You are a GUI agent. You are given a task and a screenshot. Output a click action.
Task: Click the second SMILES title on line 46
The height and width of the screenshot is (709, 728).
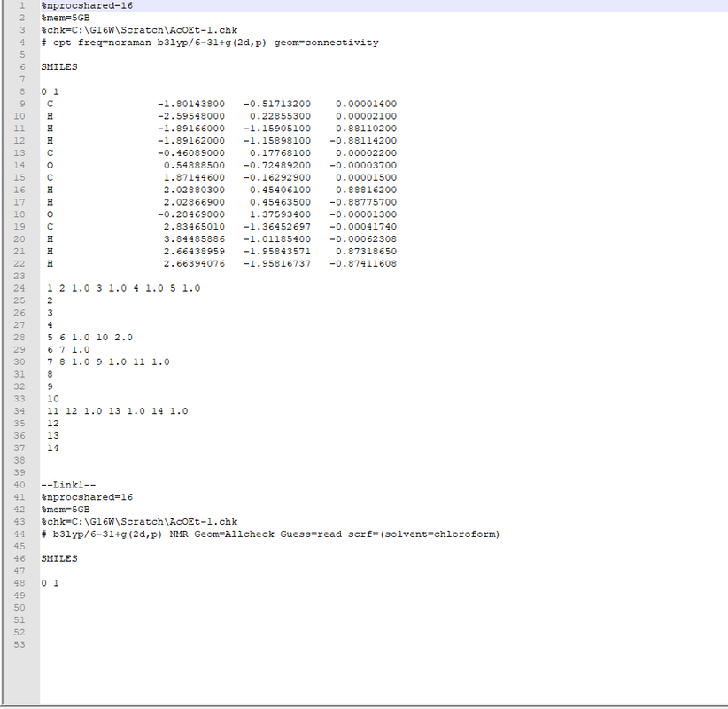[x=59, y=559]
